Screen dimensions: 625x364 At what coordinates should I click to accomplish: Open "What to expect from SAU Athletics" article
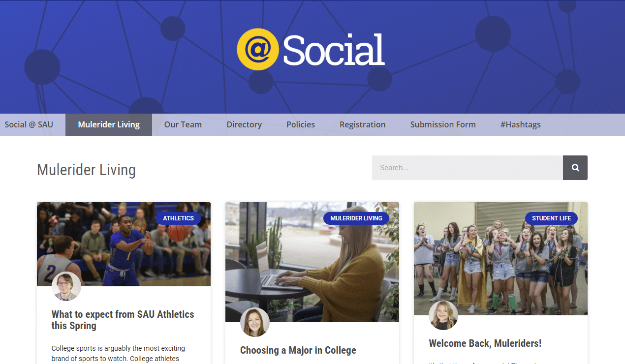click(123, 320)
